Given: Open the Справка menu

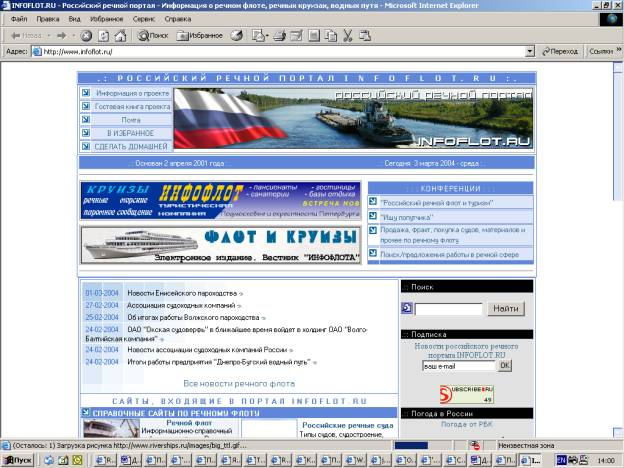Looking at the screenshot, I should (x=178, y=19).
